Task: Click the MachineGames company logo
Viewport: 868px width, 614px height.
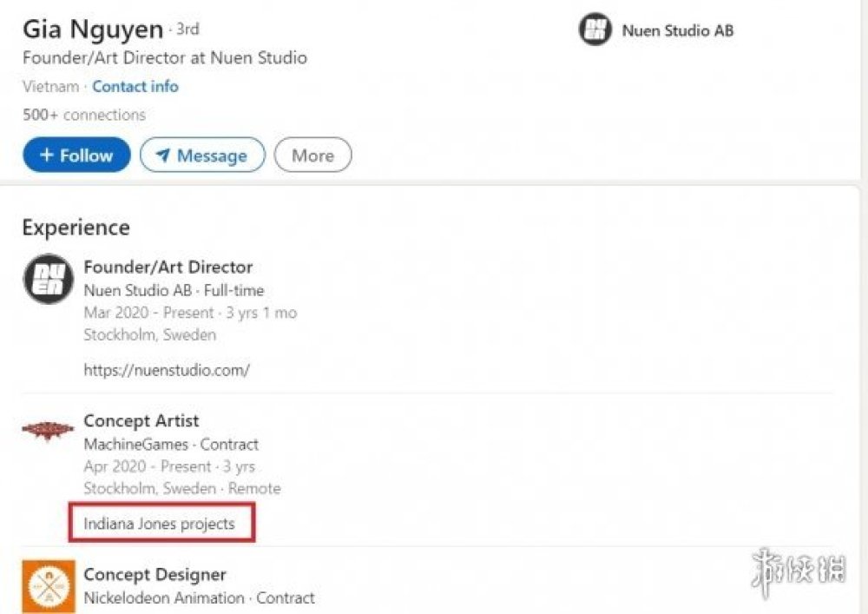Action: click(48, 429)
